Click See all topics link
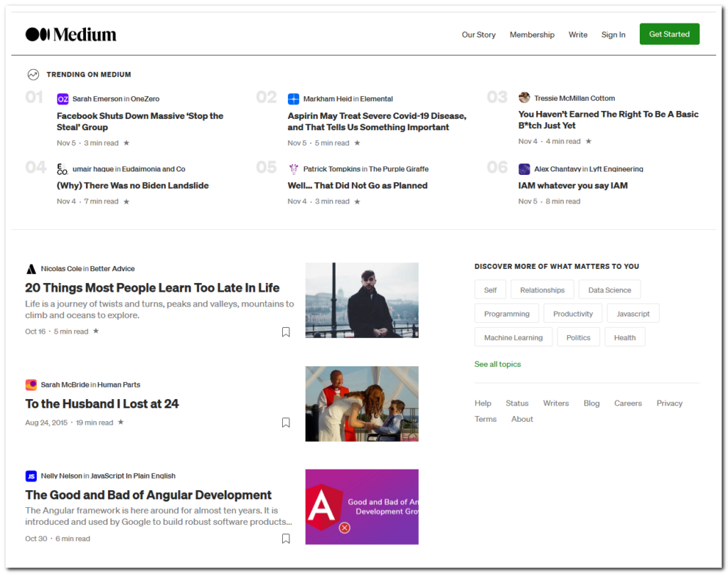 tap(498, 364)
